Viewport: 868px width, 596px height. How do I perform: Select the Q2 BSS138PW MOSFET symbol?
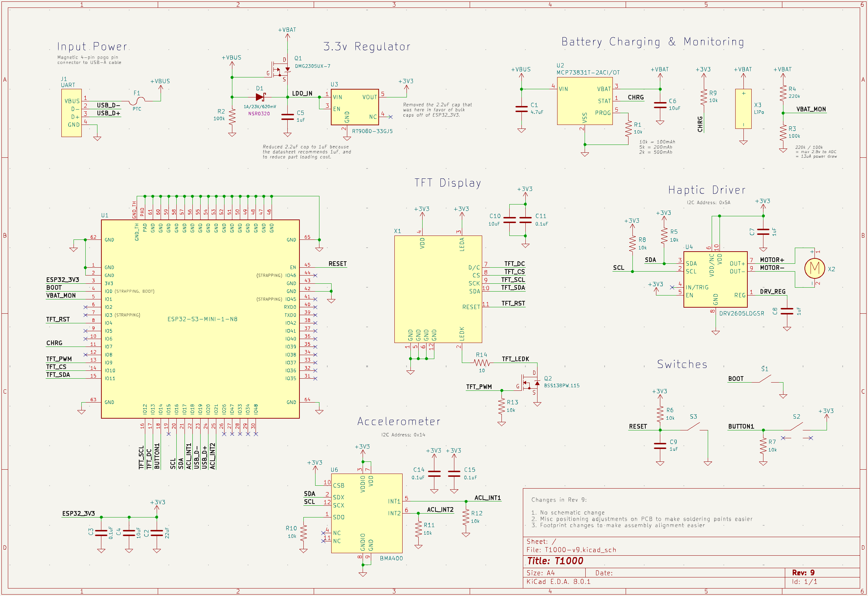(530, 383)
